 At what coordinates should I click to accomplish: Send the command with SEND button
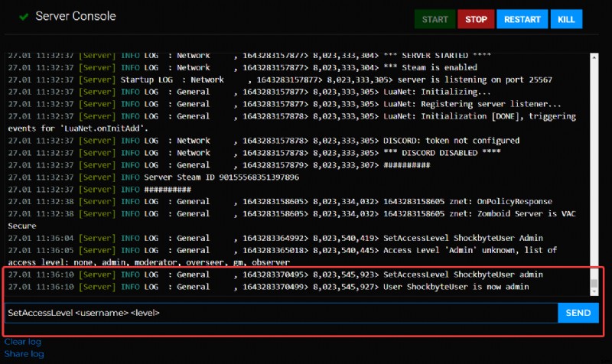pos(578,313)
